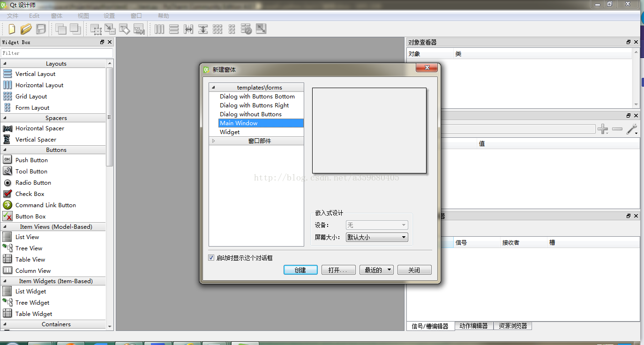Open the Edit menu
Screen dimensions: 644x345
pyautogui.click(x=34, y=16)
